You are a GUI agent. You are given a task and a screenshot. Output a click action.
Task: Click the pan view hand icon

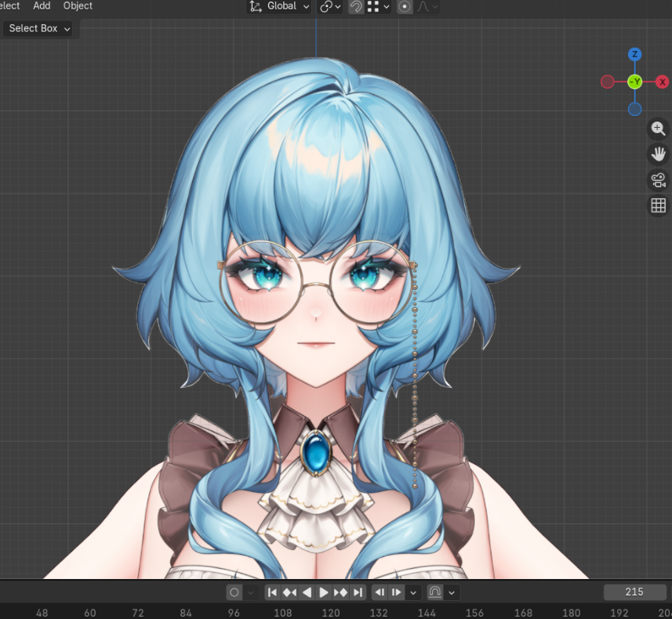[x=659, y=154]
